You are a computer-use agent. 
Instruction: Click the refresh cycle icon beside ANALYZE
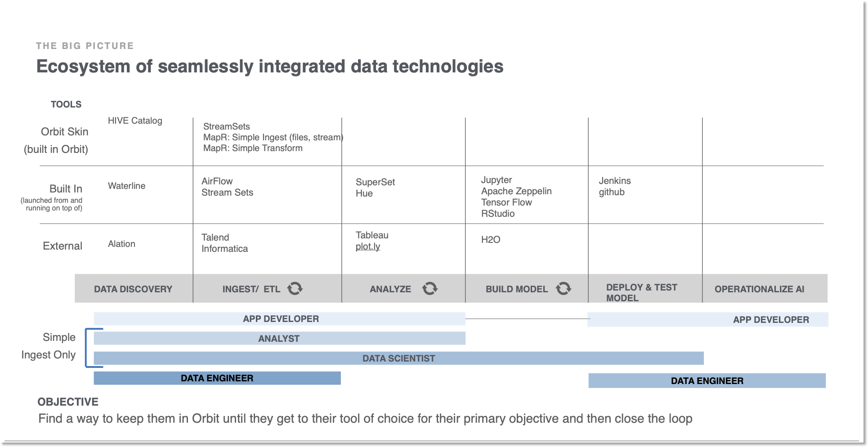(x=430, y=288)
